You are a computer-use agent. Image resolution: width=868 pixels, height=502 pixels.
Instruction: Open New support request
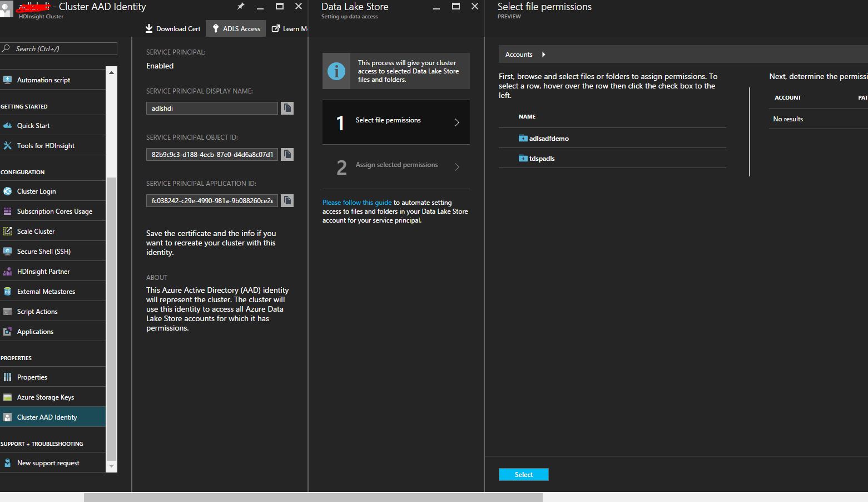click(x=53, y=463)
